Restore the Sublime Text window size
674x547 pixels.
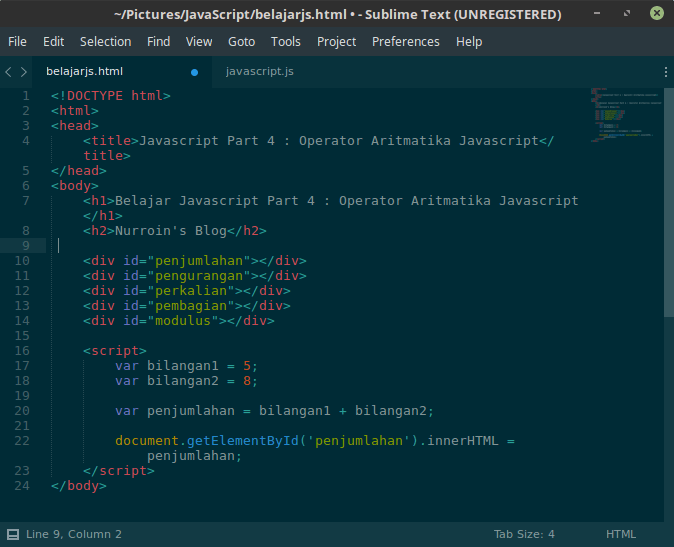[x=627, y=13]
